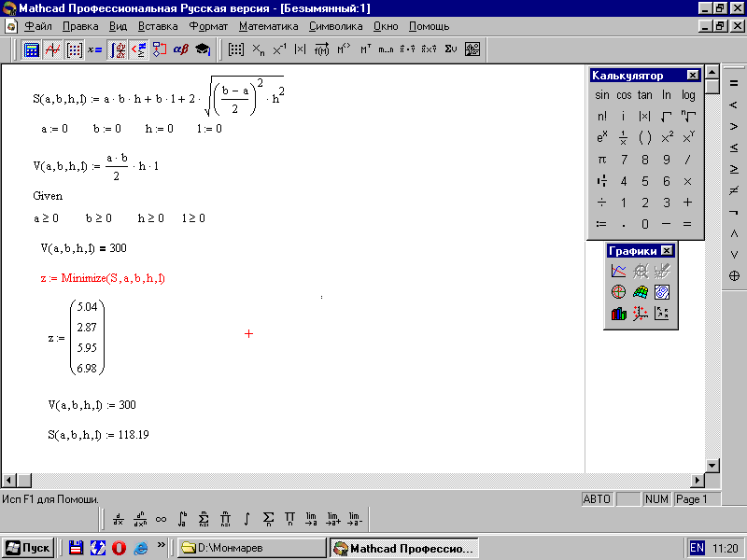Viewport: 747px width, 560px height.
Task: Click the EN language indicator in tray
Action: pyautogui.click(x=697, y=548)
